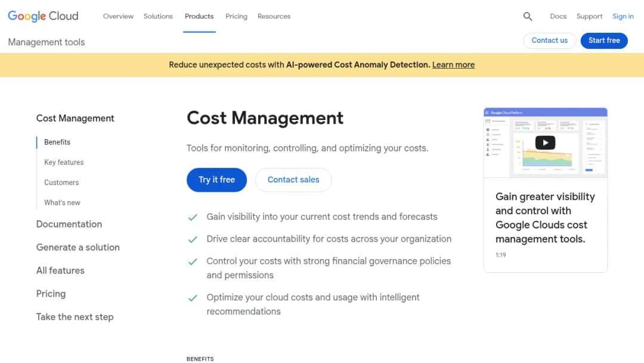The width and height of the screenshot is (644, 363).
Task: Open the Pricing item in the top navigation
Action: point(236,17)
